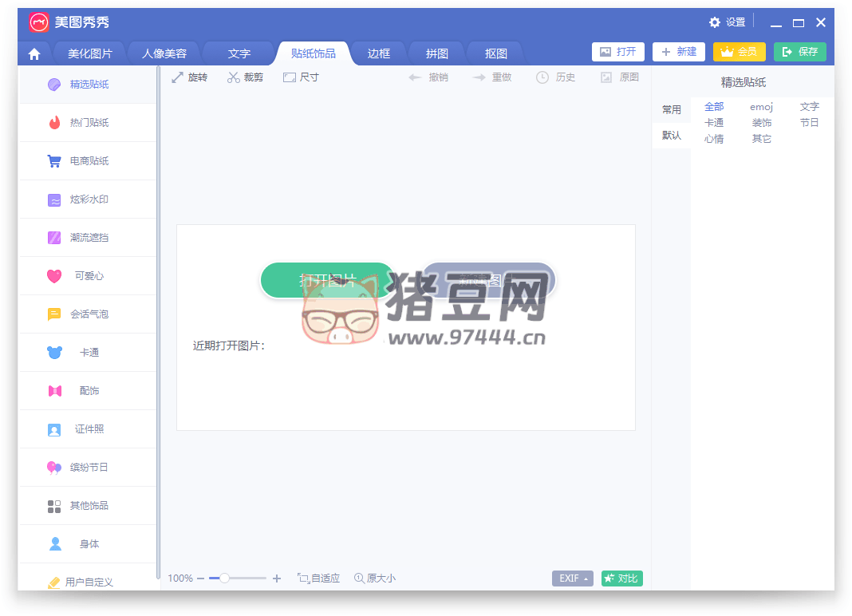Undo with the 撤销 arrow
The height and width of the screenshot is (616, 852).
point(428,77)
